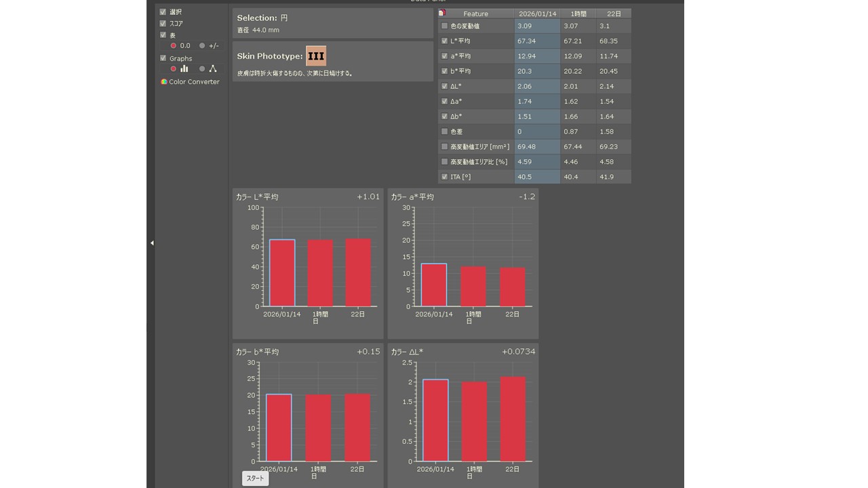868x488 pixels.
Task: Enable the 色差 feature checkbox
Action: [x=444, y=131]
